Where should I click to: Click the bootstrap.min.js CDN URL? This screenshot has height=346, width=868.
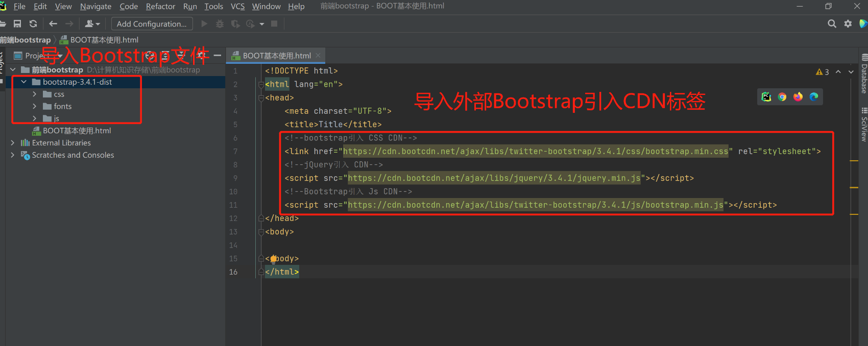[x=536, y=205]
